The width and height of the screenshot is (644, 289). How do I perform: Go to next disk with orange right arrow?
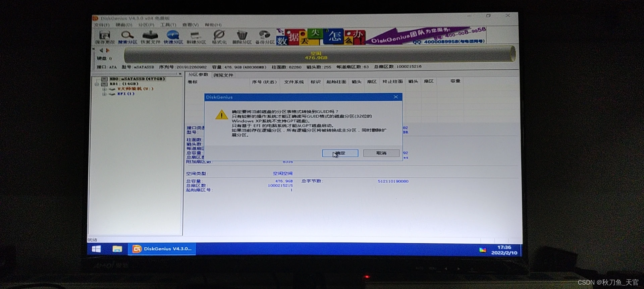(108, 50)
